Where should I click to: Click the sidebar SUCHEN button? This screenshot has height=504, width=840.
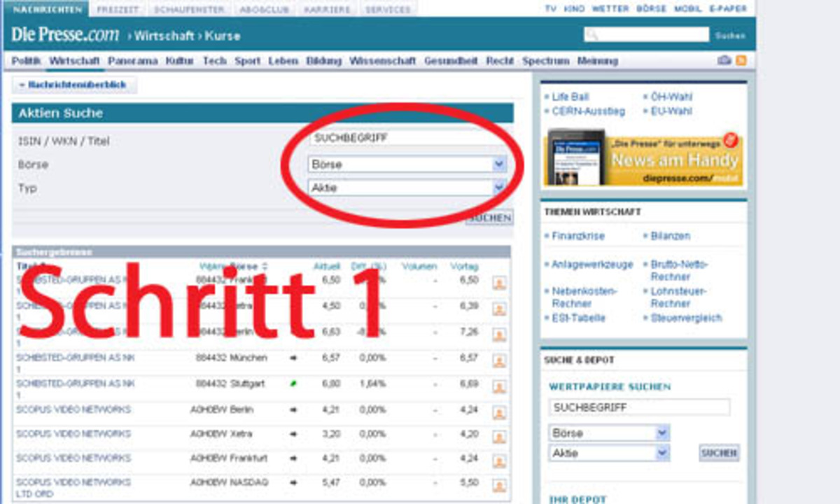(719, 453)
